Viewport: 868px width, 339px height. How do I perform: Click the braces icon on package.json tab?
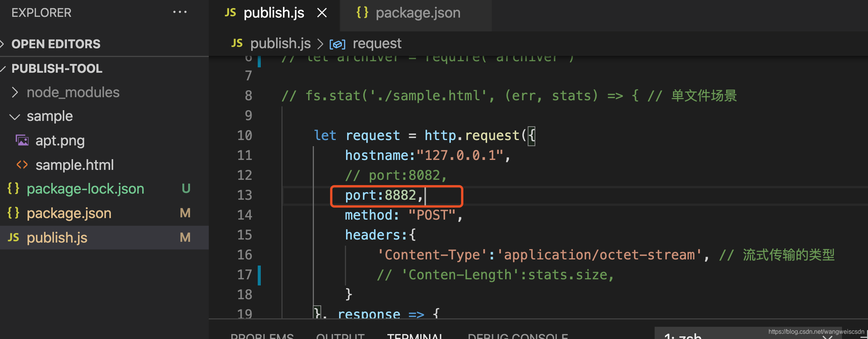[362, 13]
